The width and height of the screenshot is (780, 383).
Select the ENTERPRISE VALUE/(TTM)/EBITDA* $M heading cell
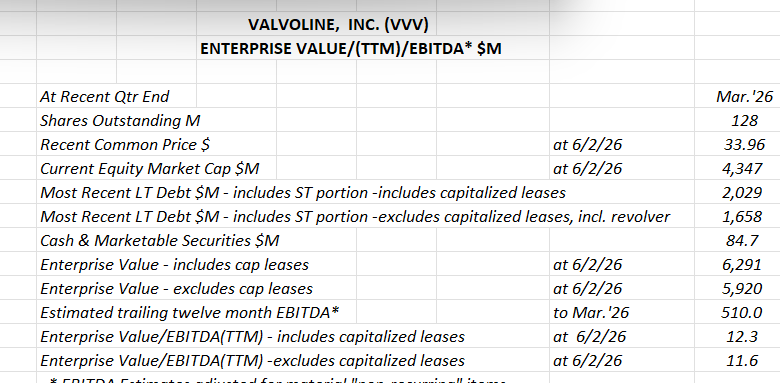351,48
